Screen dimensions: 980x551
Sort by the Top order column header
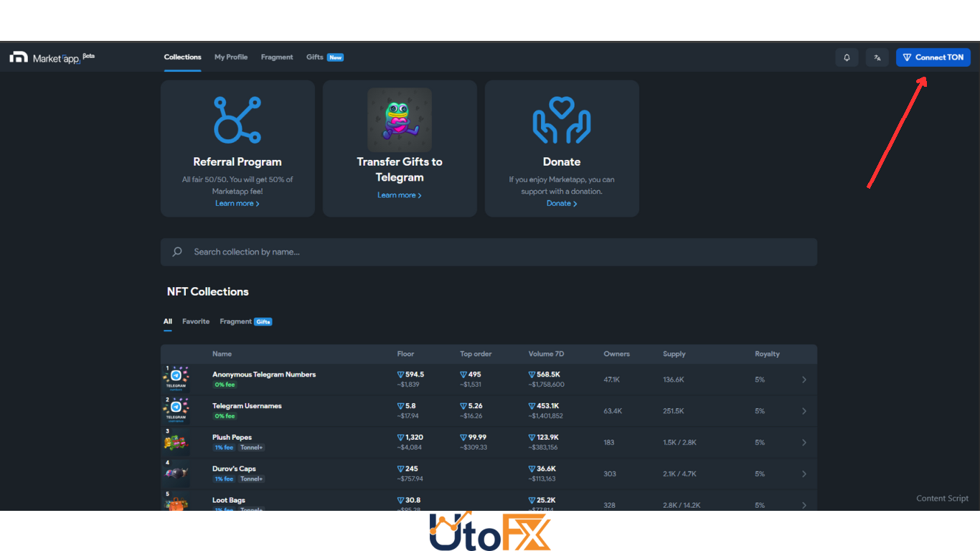click(476, 354)
